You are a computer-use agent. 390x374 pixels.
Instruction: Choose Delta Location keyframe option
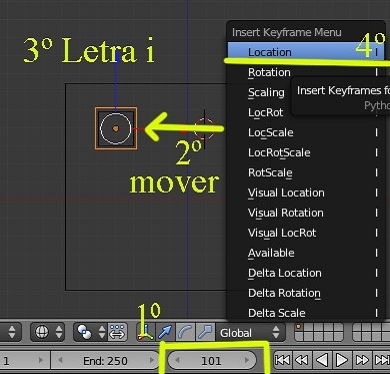click(x=306, y=273)
